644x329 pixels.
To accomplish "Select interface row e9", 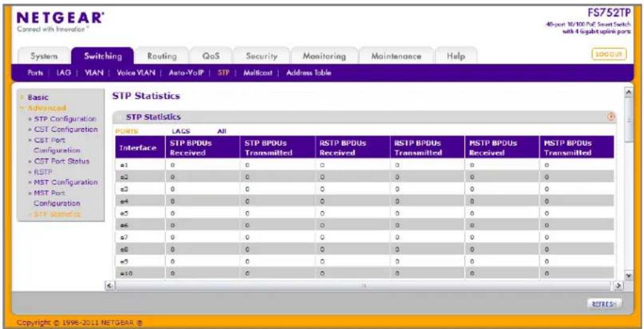I will [x=364, y=261].
